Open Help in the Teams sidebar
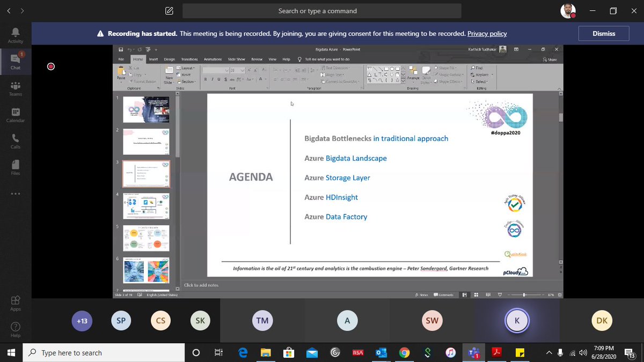The image size is (644, 362). click(15, 329)
